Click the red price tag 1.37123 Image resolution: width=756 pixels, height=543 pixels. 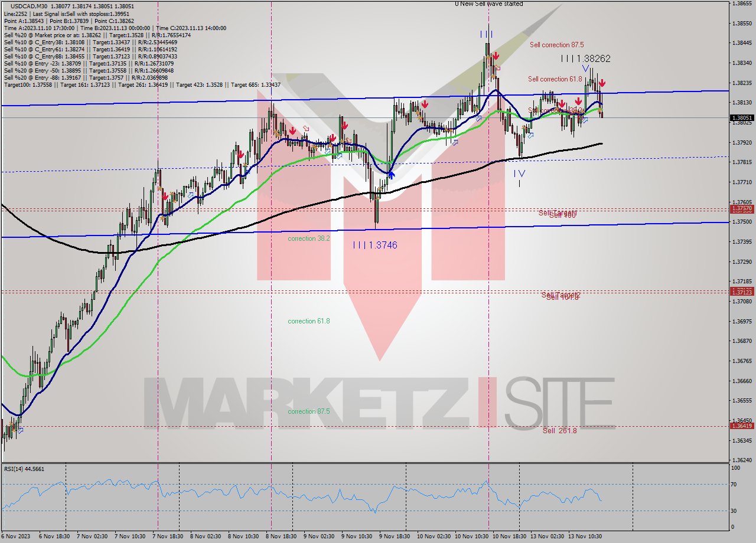[742, 292]
